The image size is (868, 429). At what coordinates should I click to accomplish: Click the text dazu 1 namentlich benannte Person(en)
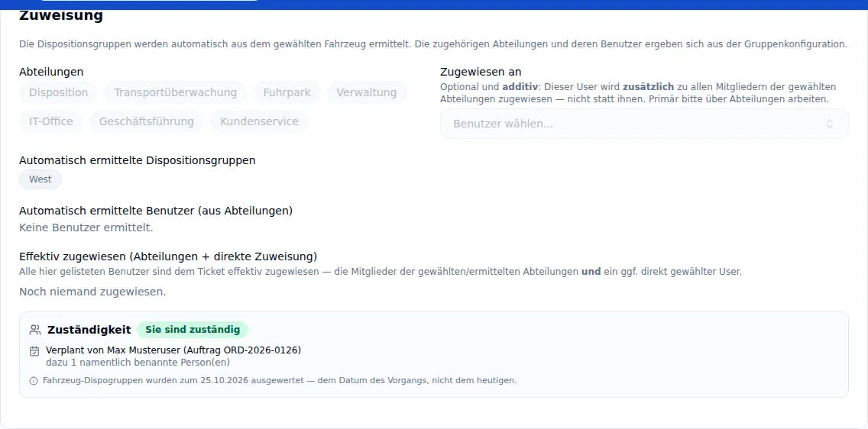pyautogui.click(x=138, y=363)
